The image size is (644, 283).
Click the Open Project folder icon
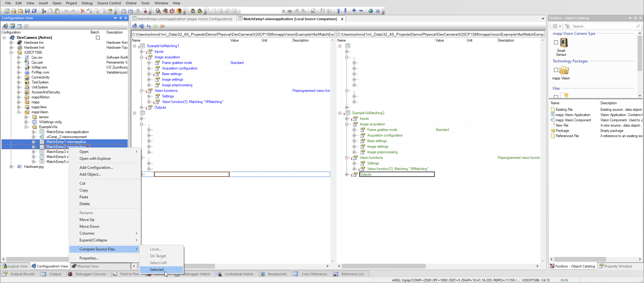13,11
